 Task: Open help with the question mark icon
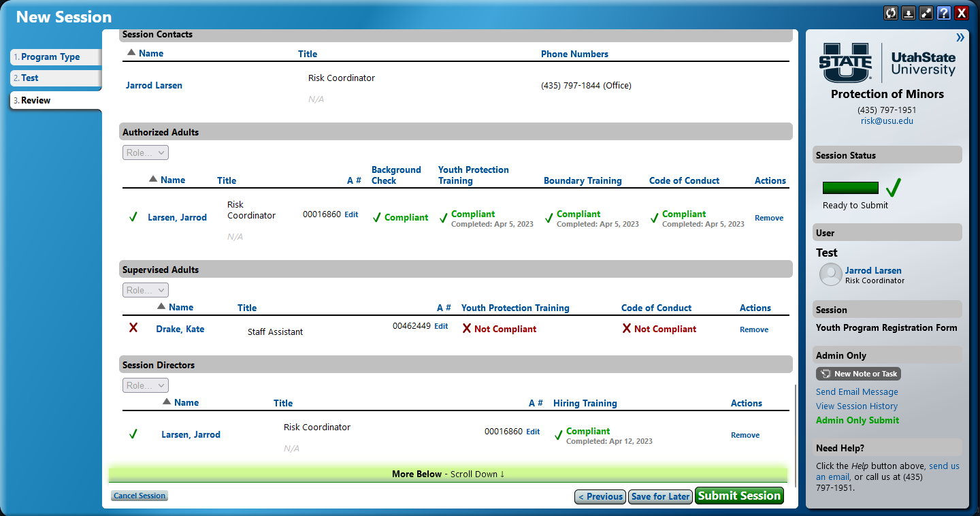pyautogui.click(x=944, y=13)
